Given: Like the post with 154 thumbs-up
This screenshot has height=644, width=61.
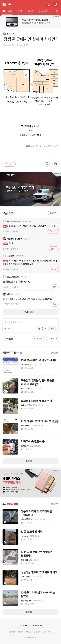Looking at the screenshot, I should [x=9, y=164].
